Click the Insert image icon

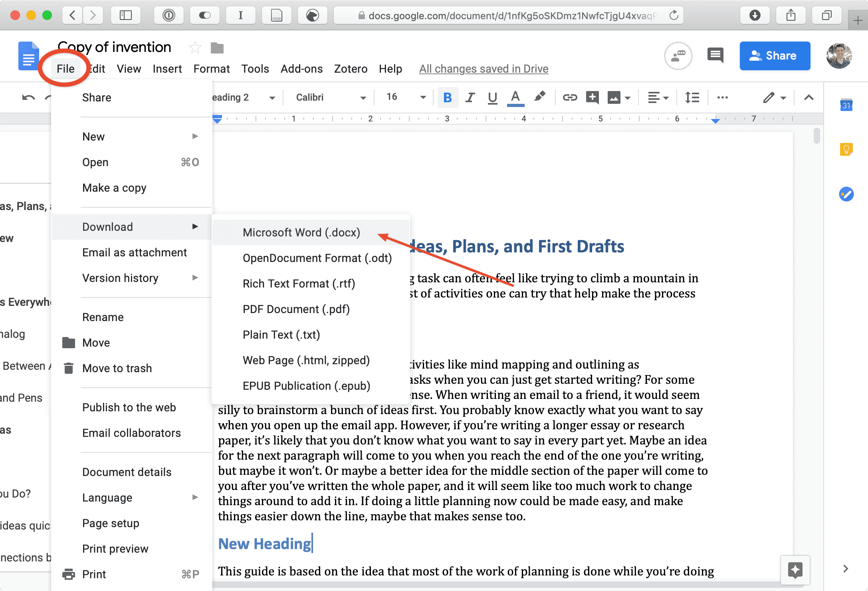click(614, 97)
